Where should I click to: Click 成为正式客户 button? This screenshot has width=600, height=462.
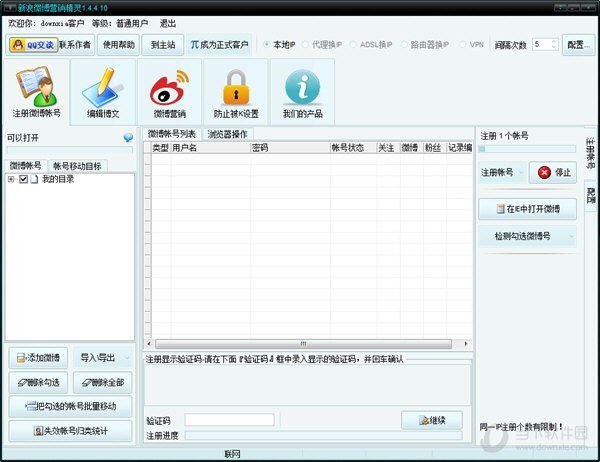pyautogui.click(x=219, y=45)
